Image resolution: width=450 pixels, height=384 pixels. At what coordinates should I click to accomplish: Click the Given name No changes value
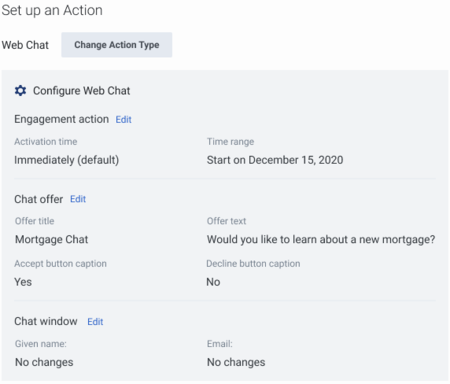(44, 362)
